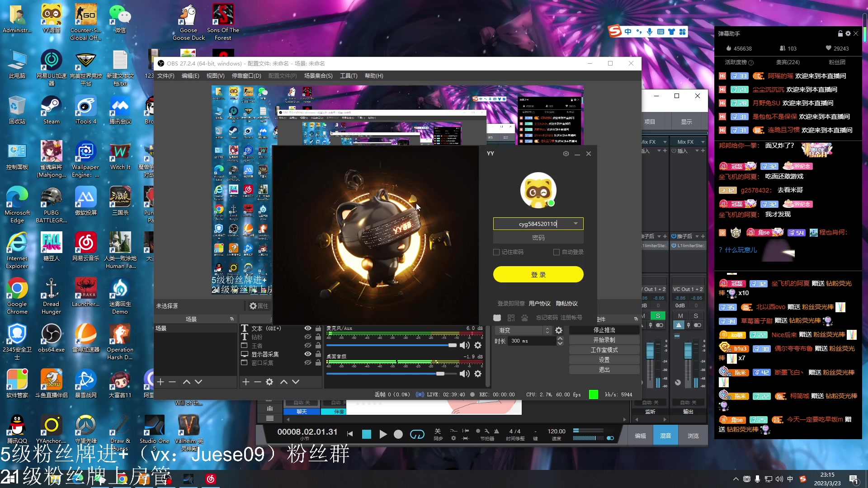Click QR code login icon in YY

[x=511, y=318]
